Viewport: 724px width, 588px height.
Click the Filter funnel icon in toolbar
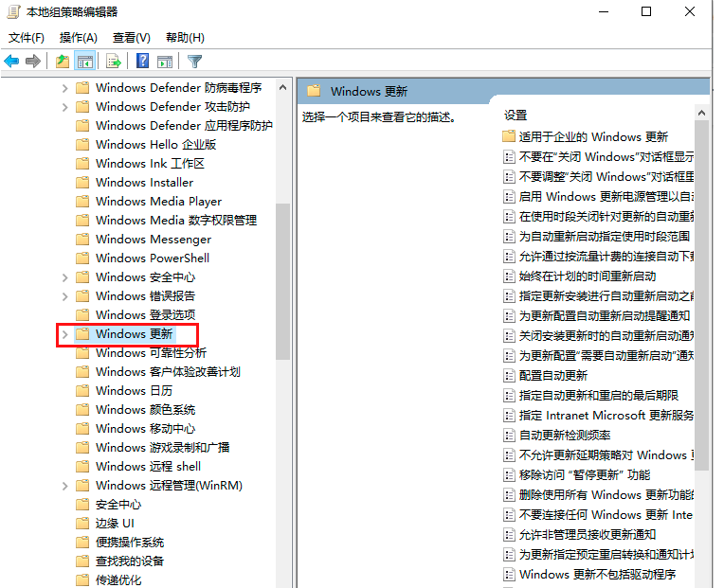point(194,62)
